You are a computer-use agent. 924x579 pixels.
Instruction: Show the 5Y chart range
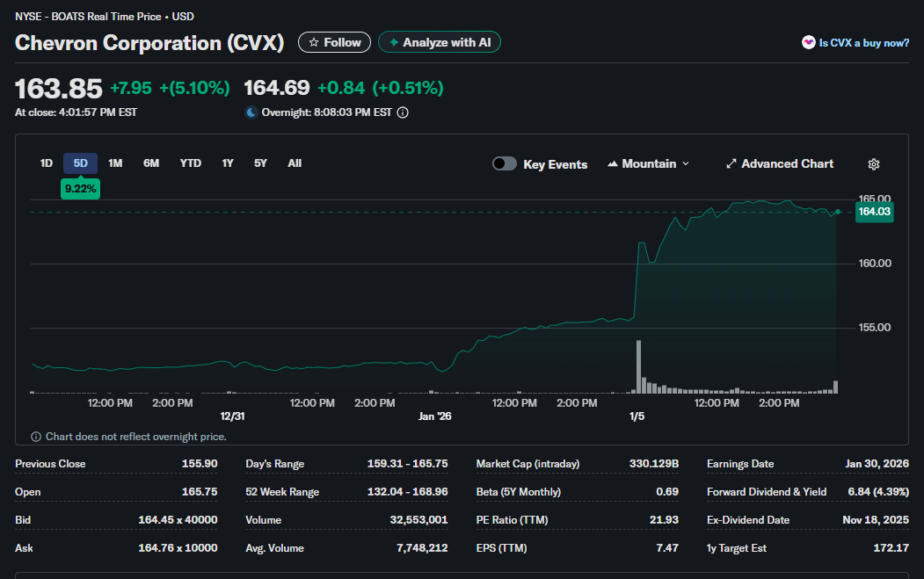[260, 163]
